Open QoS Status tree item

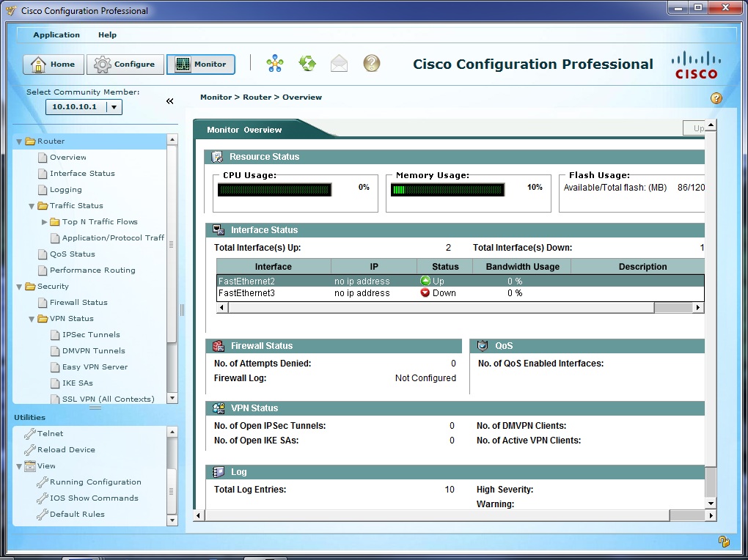[x=73, y=254]
